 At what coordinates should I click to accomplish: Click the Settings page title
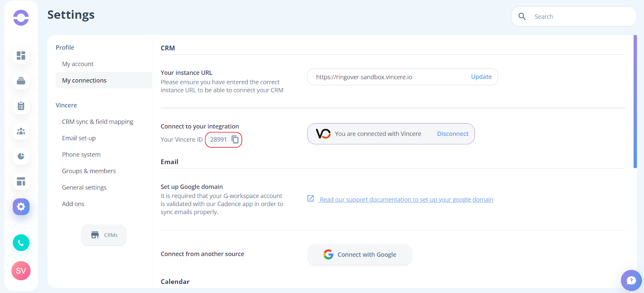pos(71,15)
